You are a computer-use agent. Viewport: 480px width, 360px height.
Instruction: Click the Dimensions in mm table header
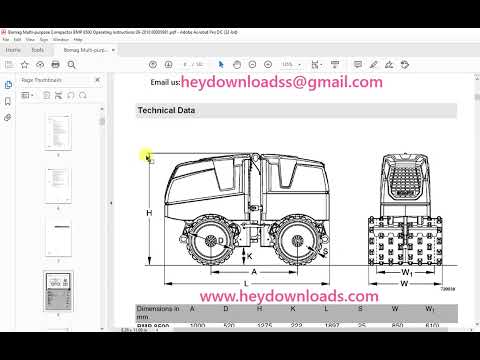[x=158, y=312]
